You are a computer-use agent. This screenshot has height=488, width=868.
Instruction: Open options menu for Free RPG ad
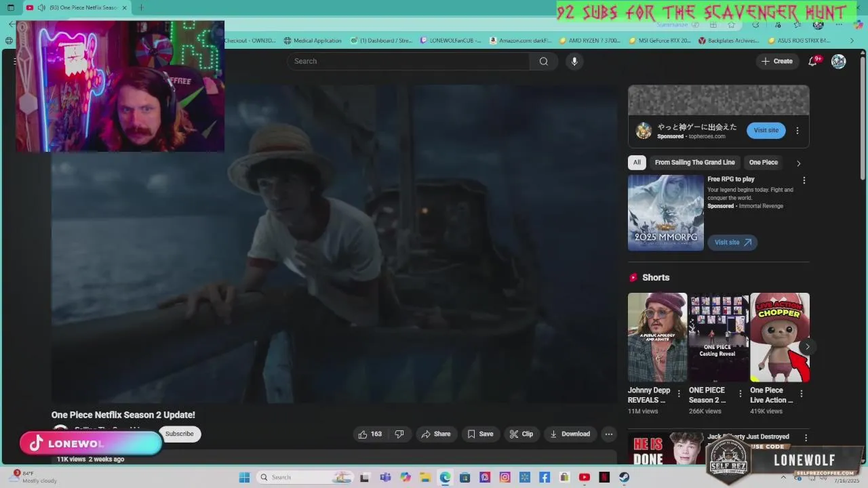[804, 181]
